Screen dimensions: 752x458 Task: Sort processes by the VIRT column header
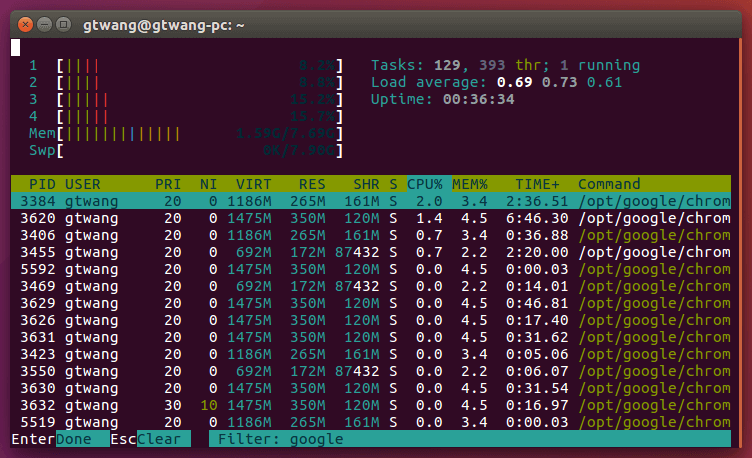252,184
